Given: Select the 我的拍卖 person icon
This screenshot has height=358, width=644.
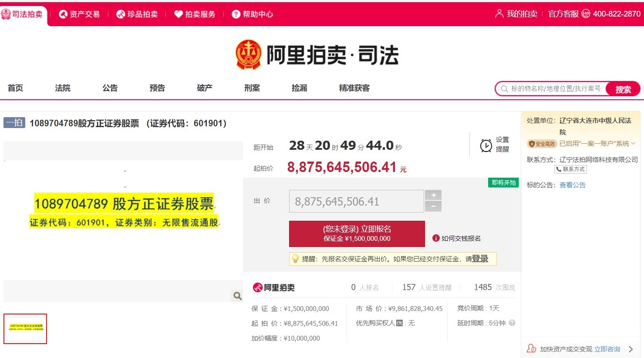Looking at the screenshot, I should (499, 14).
